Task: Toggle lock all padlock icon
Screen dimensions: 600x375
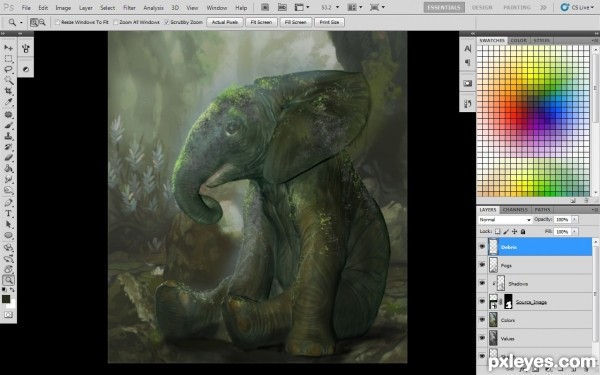Action: click(523, 232)
